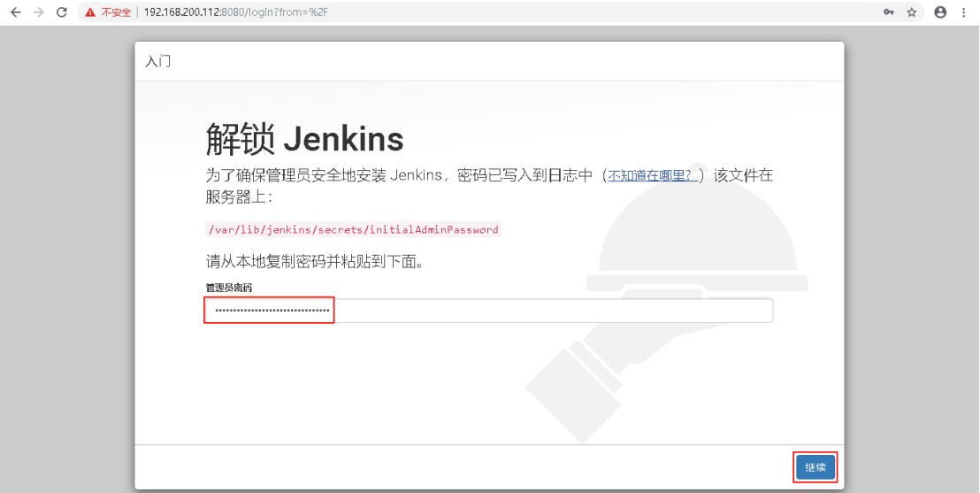Screen dimensions: 980x493
Task: Go back with the browser back arrow
Action: click(16, 12)
